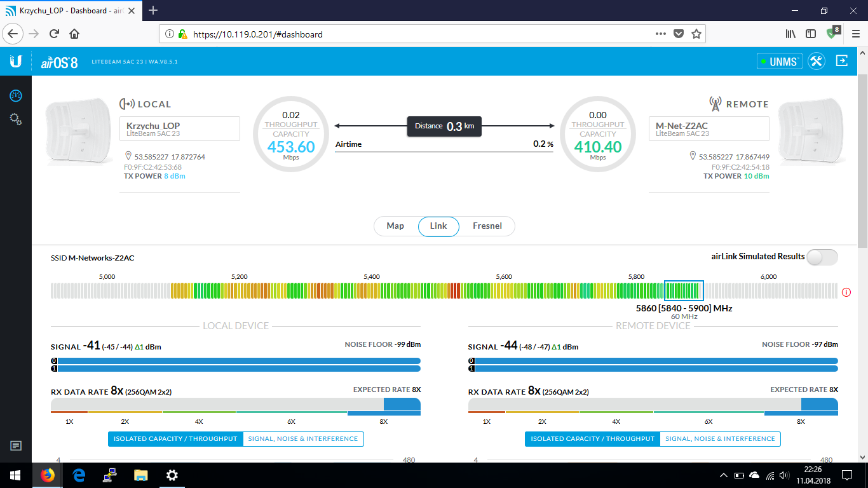
Task: Select remote Isolated Capacity / Throughput tab
Action: (x=592, y=439)
